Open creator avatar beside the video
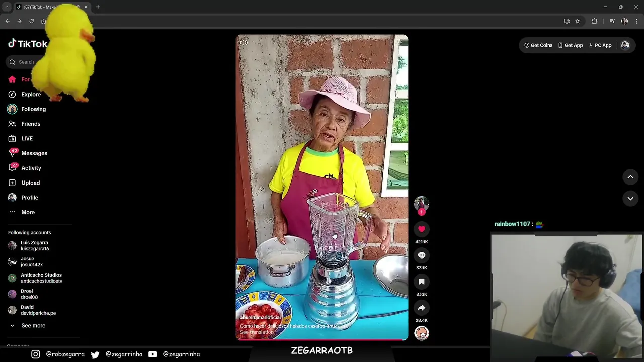 point(422,204)
